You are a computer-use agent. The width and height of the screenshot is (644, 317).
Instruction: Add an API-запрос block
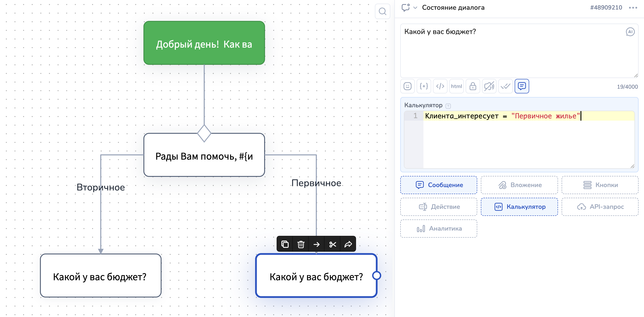click(x=600, y=207)
